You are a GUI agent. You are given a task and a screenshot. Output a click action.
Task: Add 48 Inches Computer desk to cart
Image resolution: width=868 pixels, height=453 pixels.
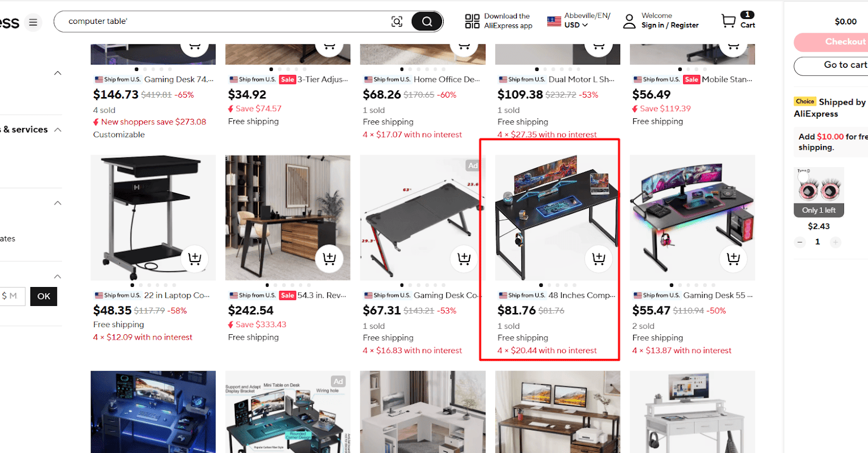coord(598,259)
